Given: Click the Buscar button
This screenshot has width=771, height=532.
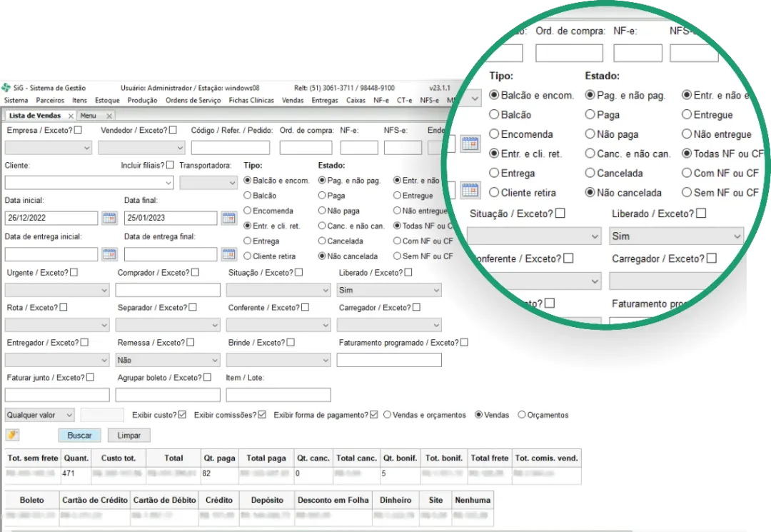Looking at the screenshot, I should point(80,435).
